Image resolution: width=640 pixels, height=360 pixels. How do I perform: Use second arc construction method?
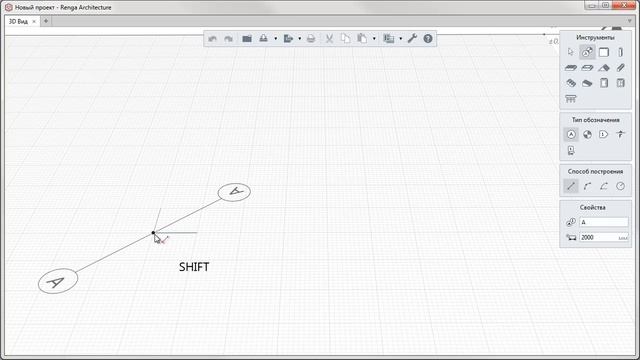[x=604, y=187]
